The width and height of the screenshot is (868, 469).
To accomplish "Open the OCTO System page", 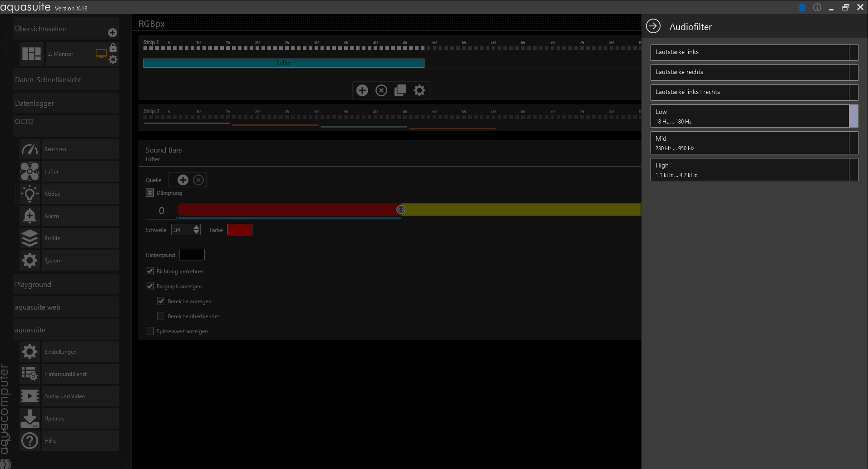I will click(69, 261).
